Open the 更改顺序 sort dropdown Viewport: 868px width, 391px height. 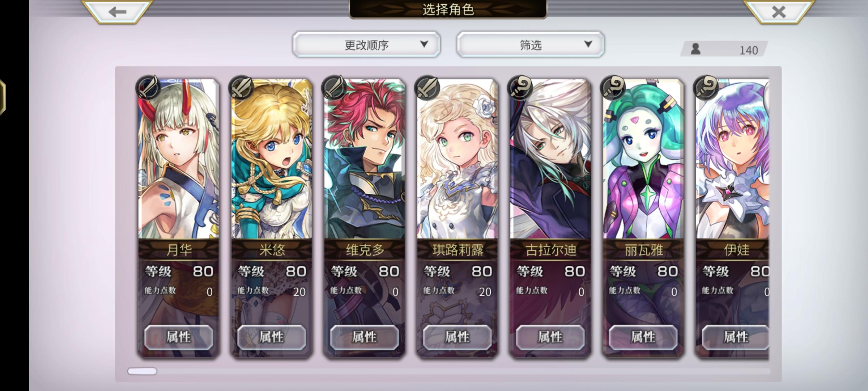366,45
